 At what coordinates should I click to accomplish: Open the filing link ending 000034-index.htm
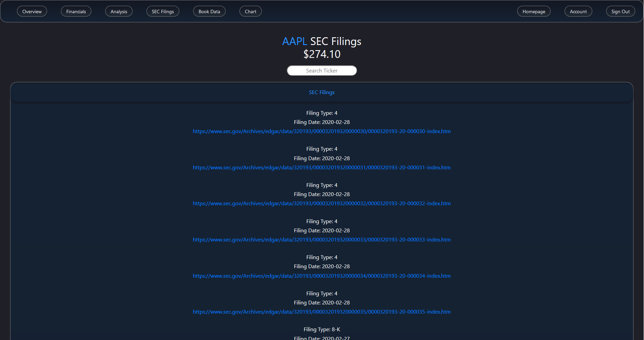pyautogui.click(x=322, y=276)
